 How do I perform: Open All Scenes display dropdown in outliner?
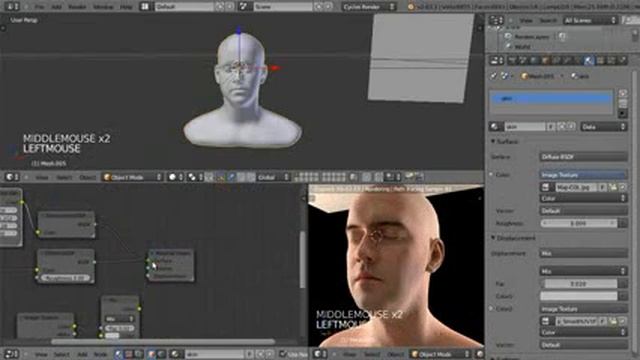click(589, 20)
